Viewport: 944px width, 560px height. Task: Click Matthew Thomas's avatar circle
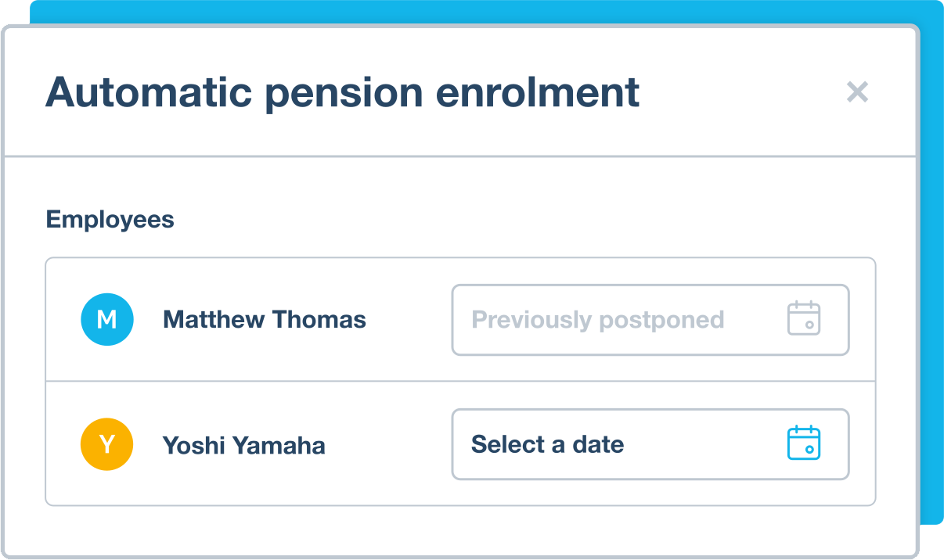[x=107, y=319]
